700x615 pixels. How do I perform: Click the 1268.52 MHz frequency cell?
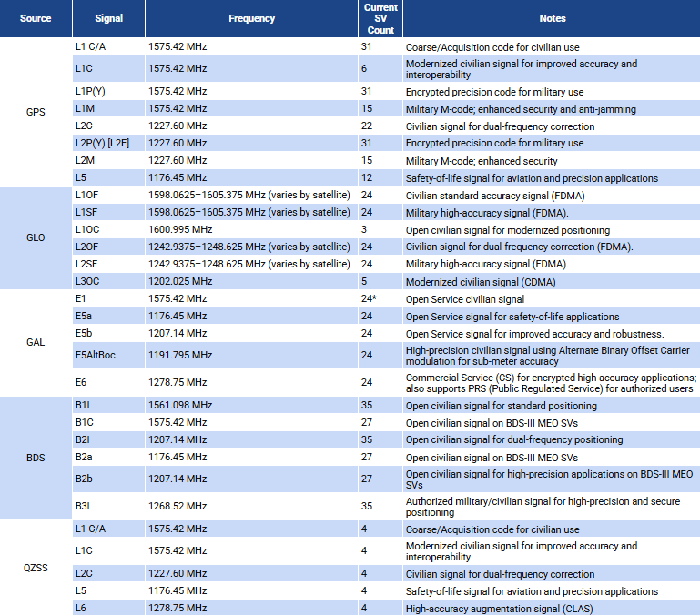pyautogui.click(x=251, y=506)
